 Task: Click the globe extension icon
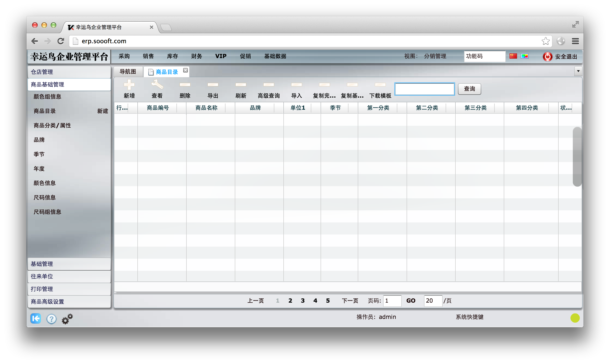[561, 41]
